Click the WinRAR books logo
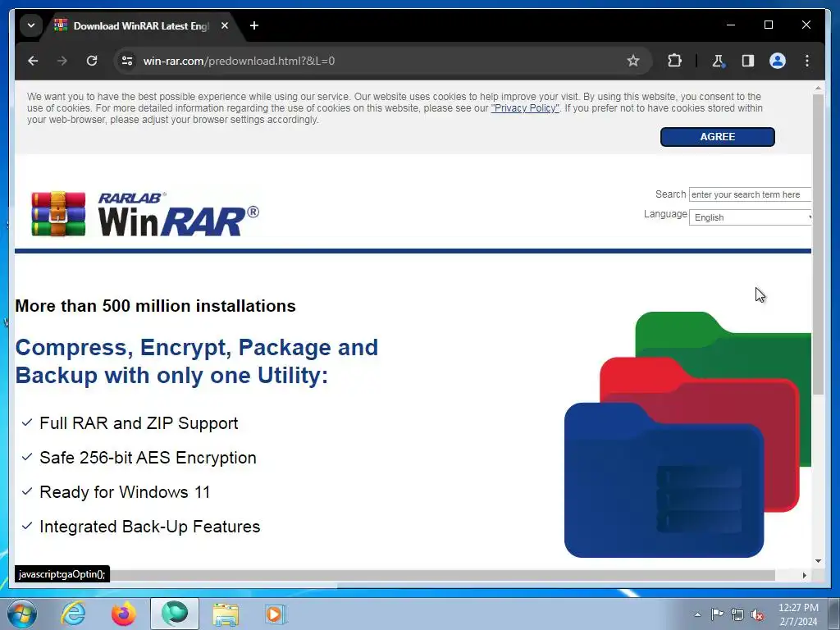This screenshot has height=630, width=840. click(x=58, y=214)
